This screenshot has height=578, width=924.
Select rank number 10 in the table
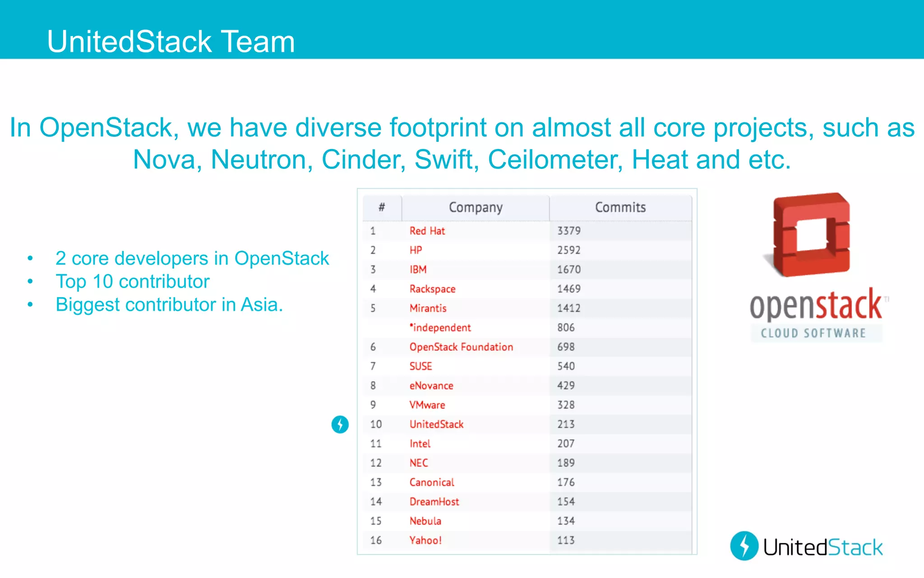coord(376,424)
